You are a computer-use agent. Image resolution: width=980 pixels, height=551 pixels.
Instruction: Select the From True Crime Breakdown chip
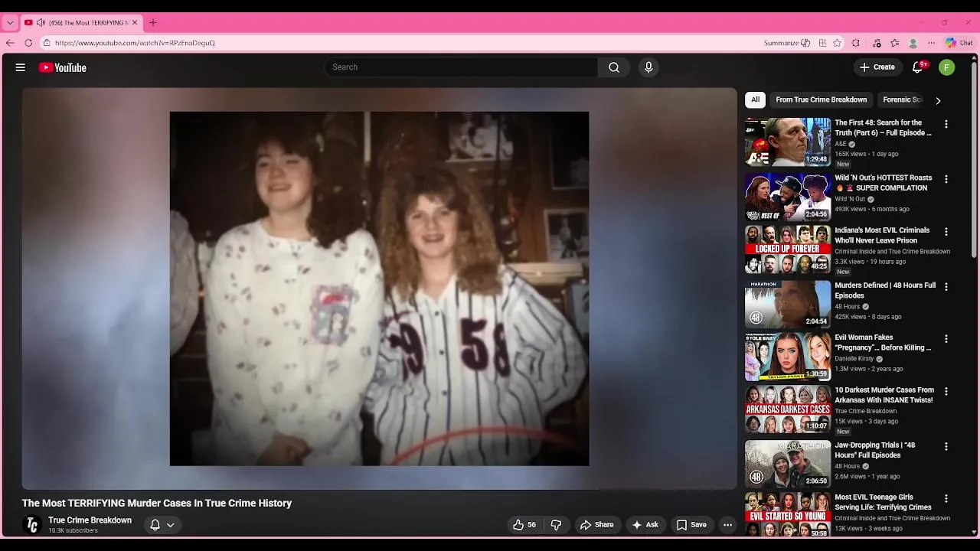(x=821, y=99)
